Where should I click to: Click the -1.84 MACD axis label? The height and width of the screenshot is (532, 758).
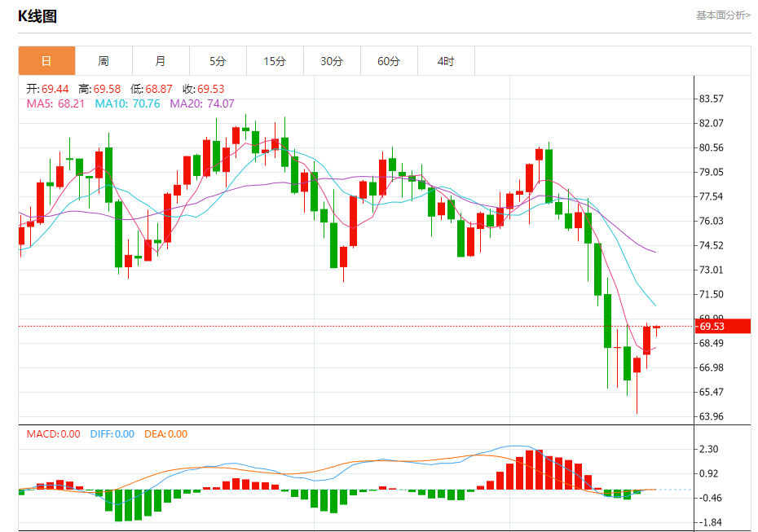click(709, 522)
